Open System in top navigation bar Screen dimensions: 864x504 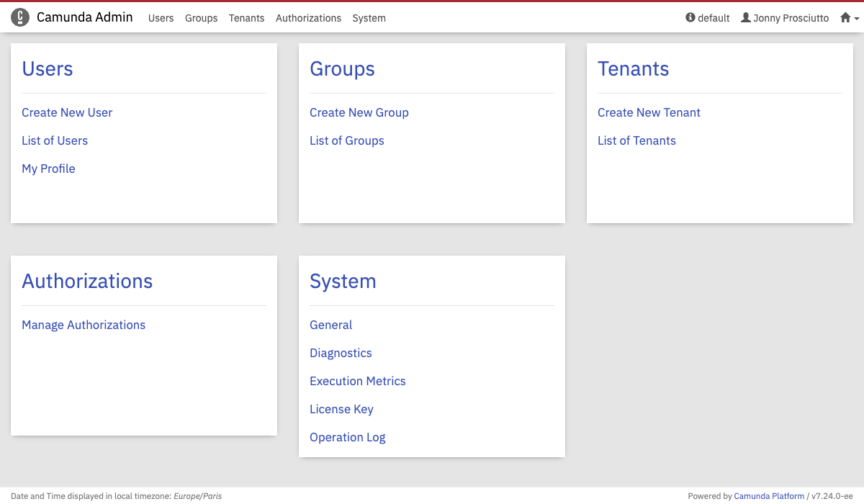click(369, 18)
